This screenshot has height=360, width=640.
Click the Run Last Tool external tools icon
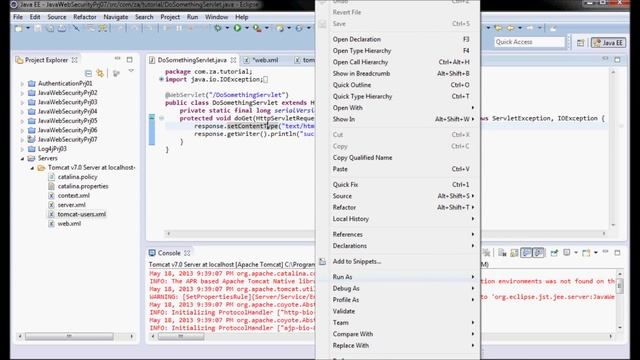tap(257, 28)
